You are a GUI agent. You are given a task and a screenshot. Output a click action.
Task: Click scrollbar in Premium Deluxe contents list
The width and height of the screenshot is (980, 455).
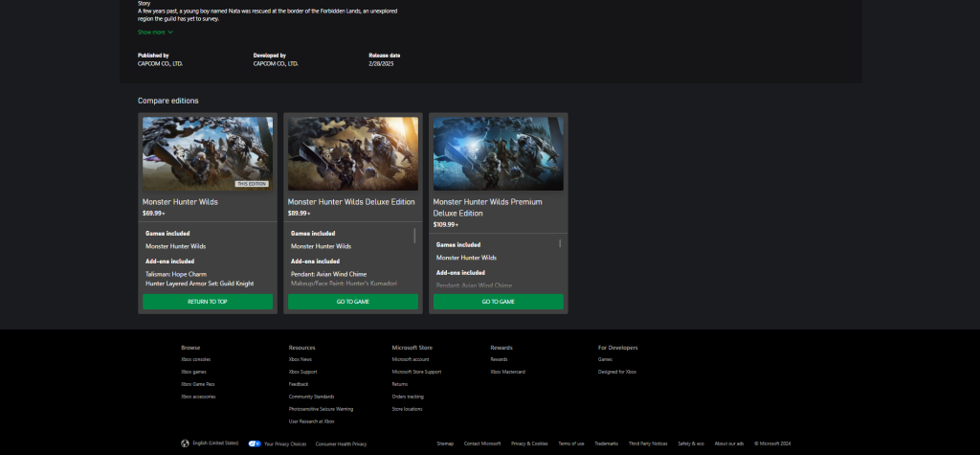pos(560,243)
